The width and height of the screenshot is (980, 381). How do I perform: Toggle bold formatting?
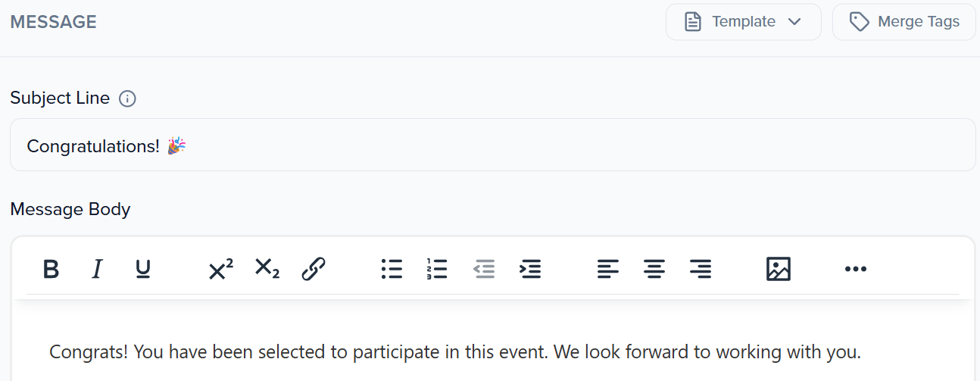(x=51, y=269)
